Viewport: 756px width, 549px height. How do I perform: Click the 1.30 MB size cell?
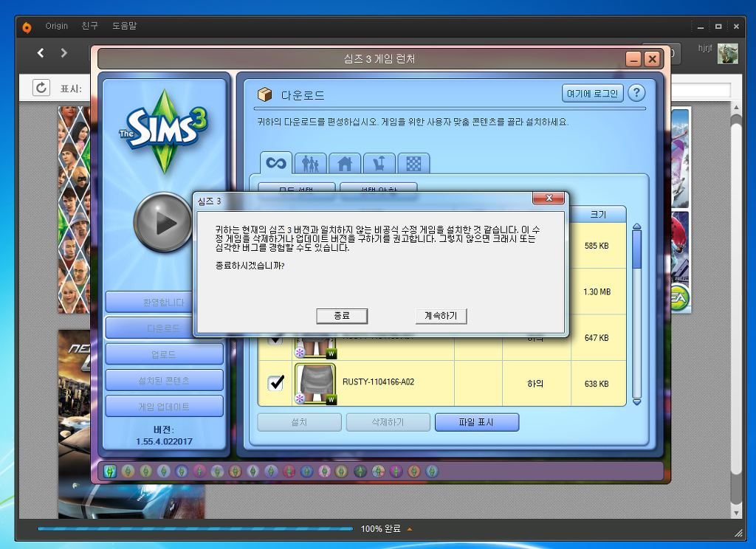[597, 291]
